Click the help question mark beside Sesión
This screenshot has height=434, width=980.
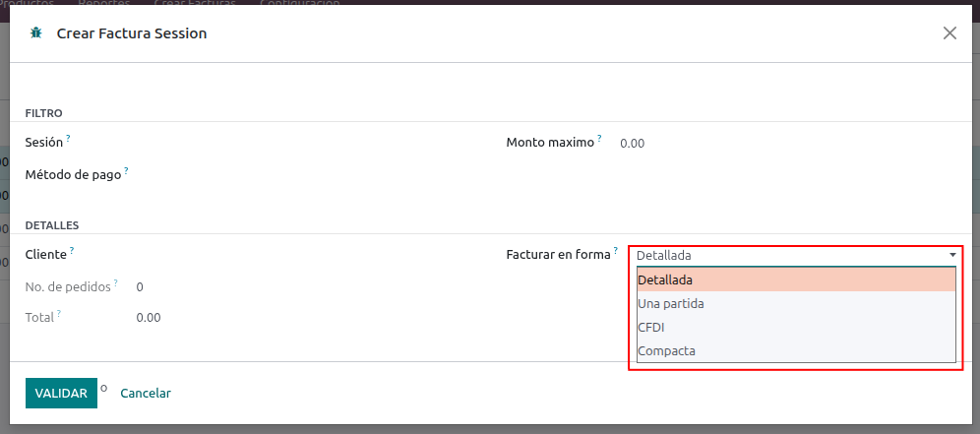[69, 138]
